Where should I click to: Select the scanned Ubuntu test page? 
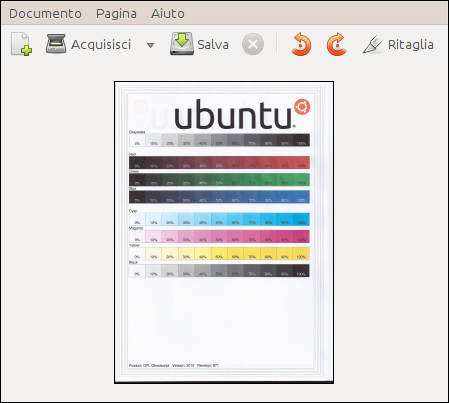[x=224, y=232]
